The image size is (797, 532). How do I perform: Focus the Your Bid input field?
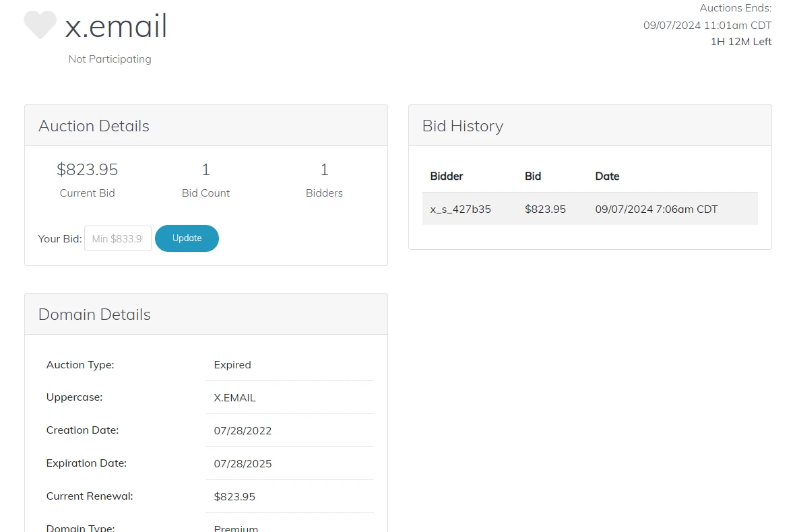point(118,238)
